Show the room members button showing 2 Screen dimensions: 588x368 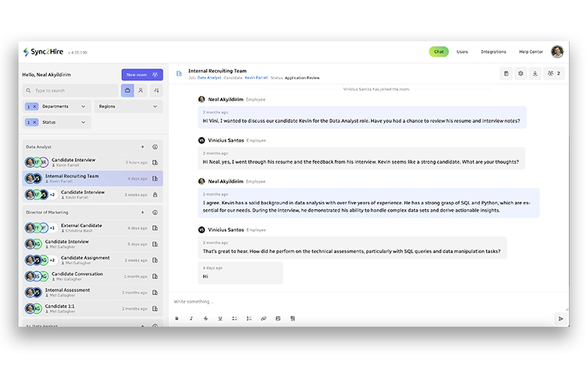(554, 74)
